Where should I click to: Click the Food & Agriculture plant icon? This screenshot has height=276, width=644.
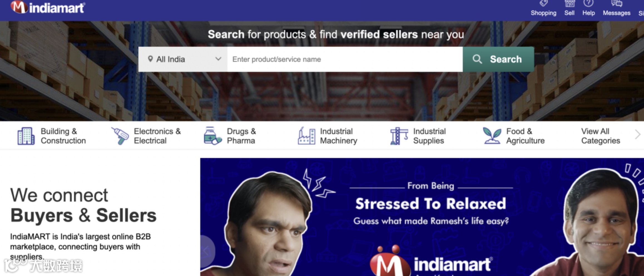coord(492,136)
